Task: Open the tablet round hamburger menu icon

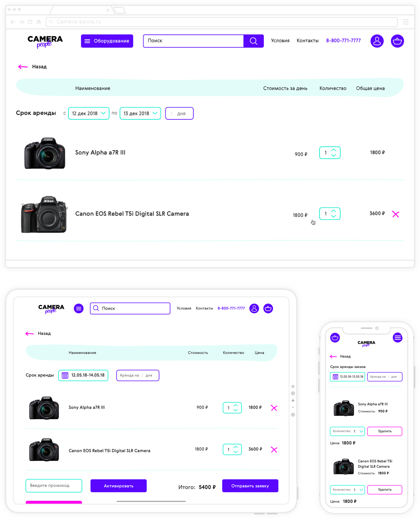Action: 79,308
